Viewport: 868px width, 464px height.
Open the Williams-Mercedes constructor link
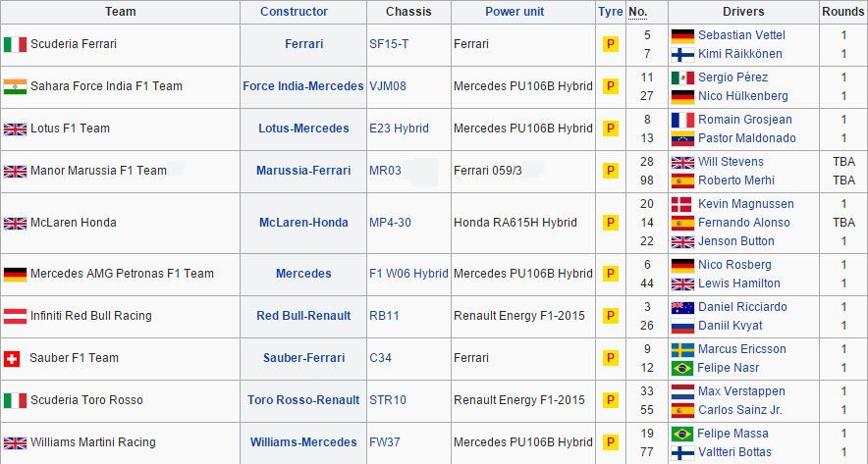click(x=303, y=442)
